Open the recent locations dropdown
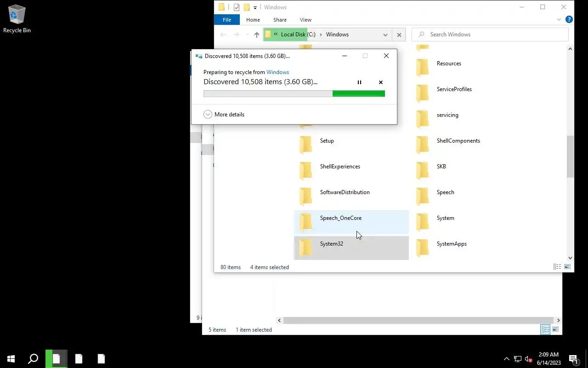Screen dimensions: 588x368 pyautogui.click(x=247, y=34)
